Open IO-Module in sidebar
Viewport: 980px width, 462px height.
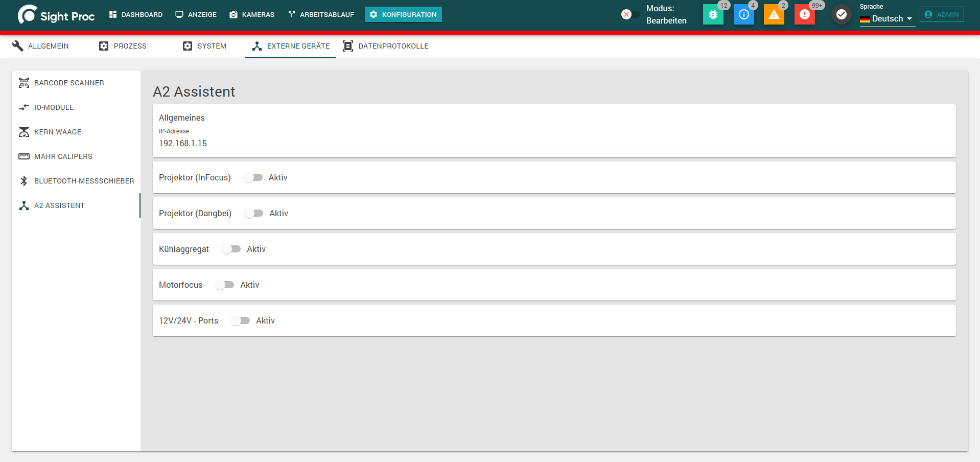(76, 107)
